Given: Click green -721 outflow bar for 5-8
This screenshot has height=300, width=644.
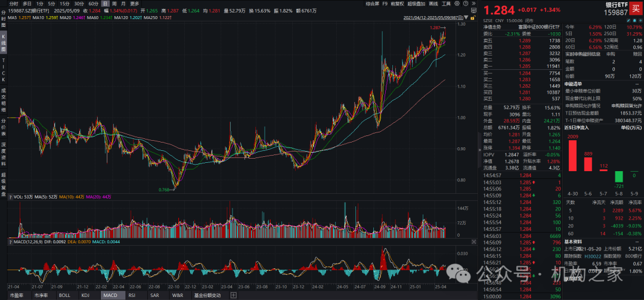Looking at the screenshot, I should 618,177.
